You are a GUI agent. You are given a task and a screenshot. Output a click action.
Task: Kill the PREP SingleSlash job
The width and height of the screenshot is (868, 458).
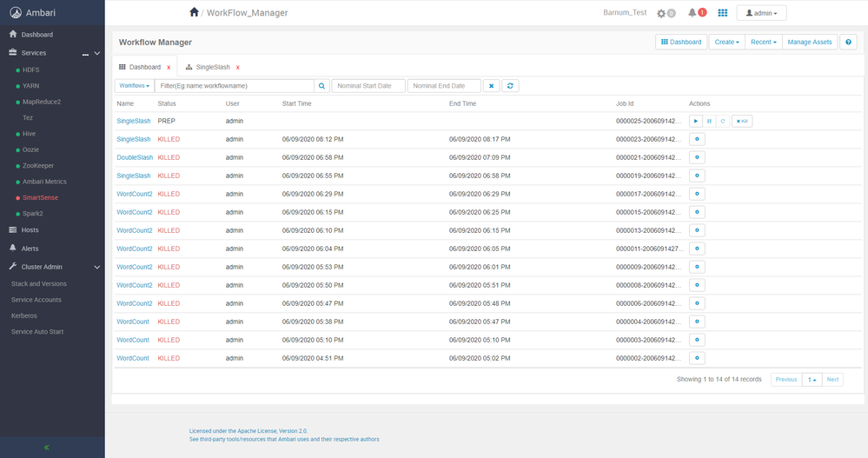click(742, 122)
